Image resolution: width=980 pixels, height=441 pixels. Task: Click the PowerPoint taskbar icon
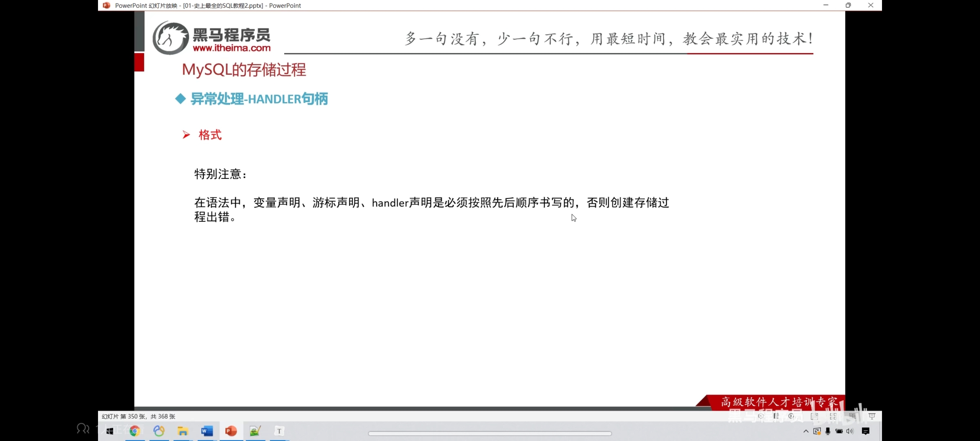[231, 431]
